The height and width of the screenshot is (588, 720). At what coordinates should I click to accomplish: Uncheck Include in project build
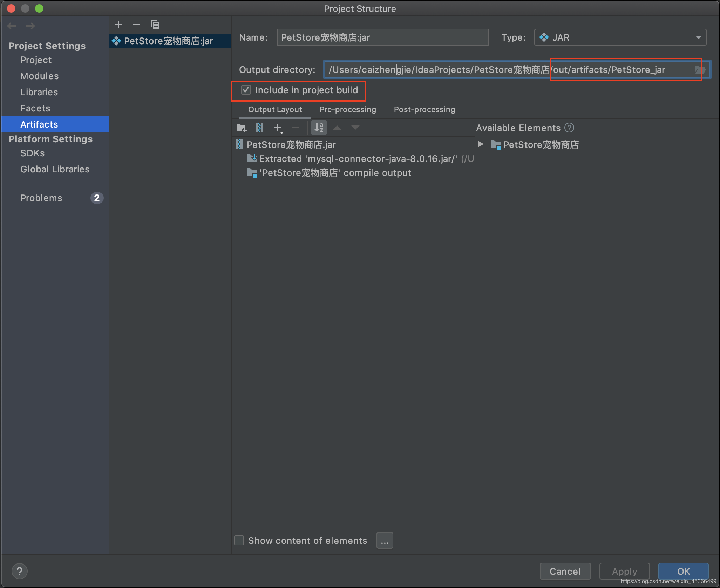click(246, 90)
